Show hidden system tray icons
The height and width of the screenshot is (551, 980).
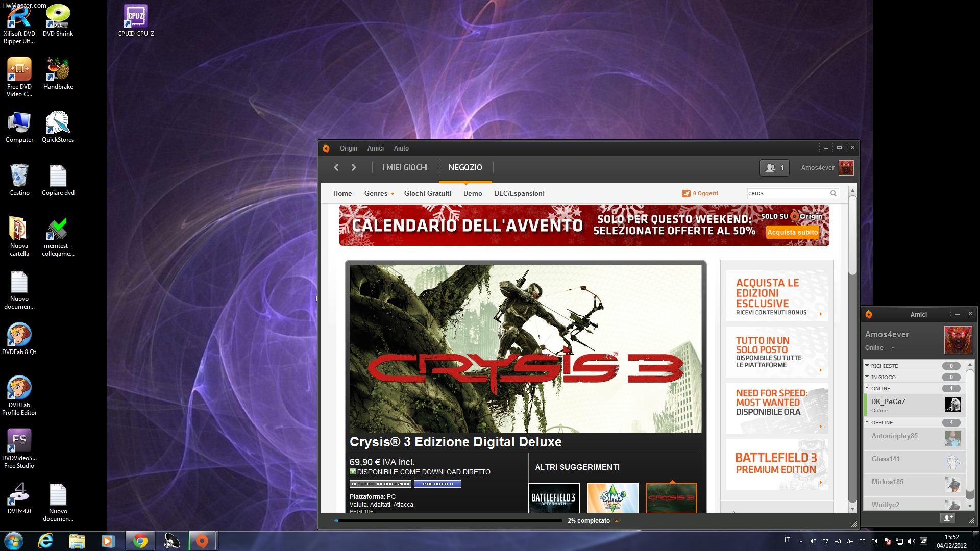801,541
